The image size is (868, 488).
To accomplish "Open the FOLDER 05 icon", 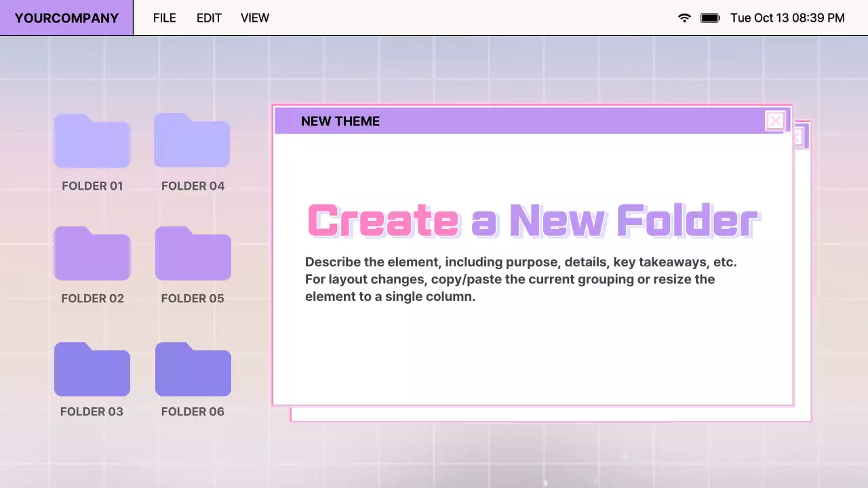I will click(193, 254).
